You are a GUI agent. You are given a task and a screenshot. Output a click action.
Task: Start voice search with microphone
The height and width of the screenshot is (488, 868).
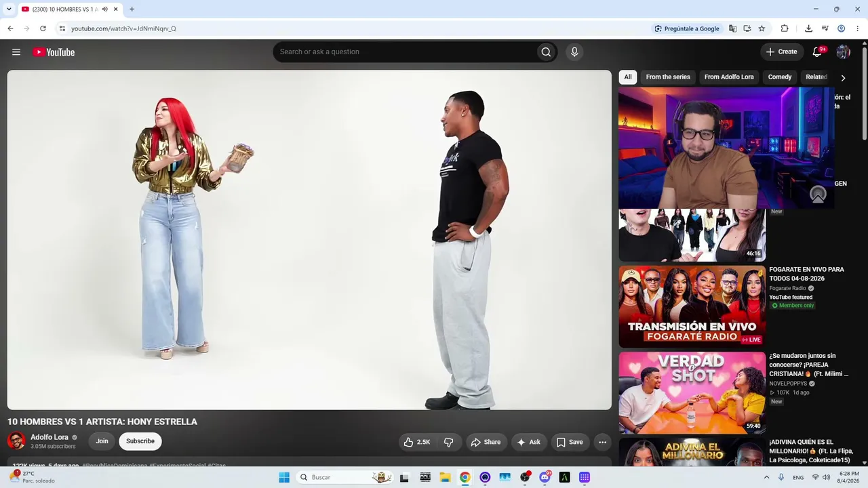[x=574, y=52]
